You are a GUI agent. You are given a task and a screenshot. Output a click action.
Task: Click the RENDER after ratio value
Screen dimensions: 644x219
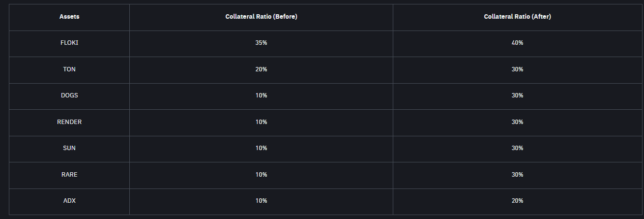tap(517, 122)
